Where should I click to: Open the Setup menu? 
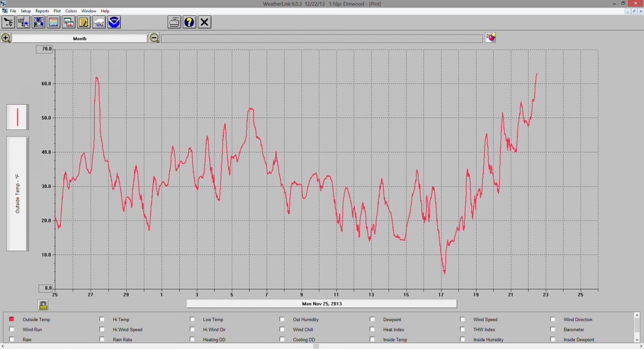point(26,11)
